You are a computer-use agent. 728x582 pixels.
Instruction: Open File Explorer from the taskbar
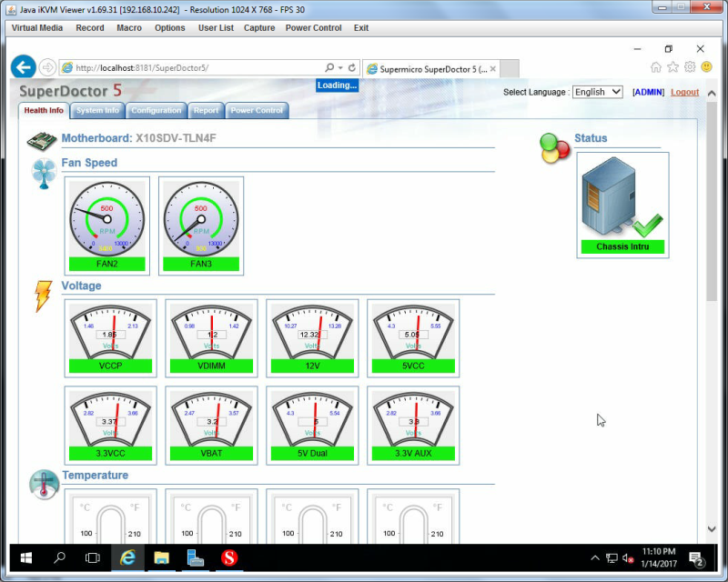point(161,557)
